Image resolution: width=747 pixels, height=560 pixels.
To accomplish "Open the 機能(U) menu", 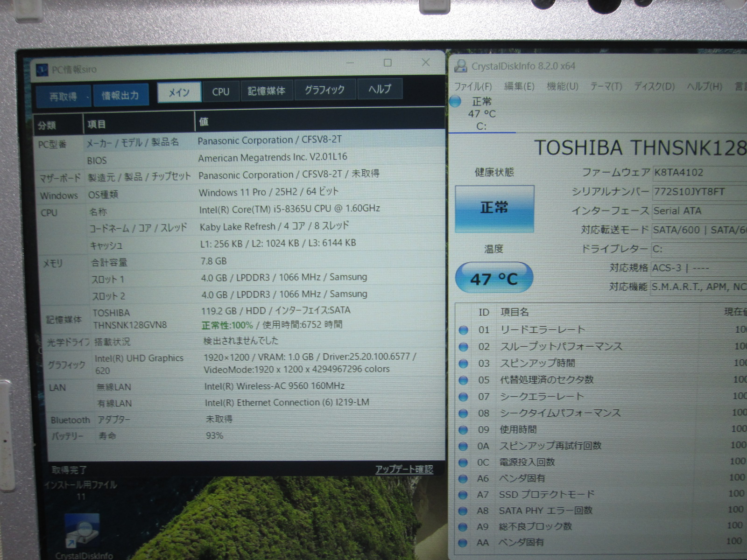I will (562, 86).
